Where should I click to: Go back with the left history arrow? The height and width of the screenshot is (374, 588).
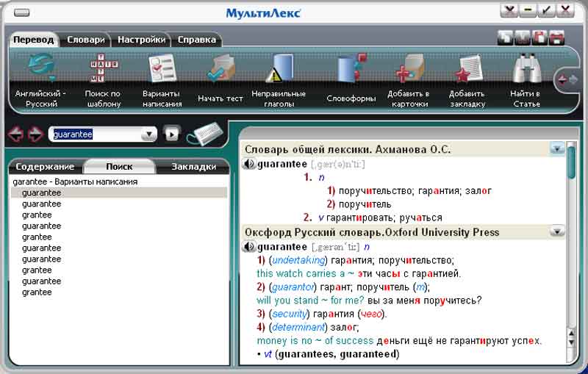[15, 134]
